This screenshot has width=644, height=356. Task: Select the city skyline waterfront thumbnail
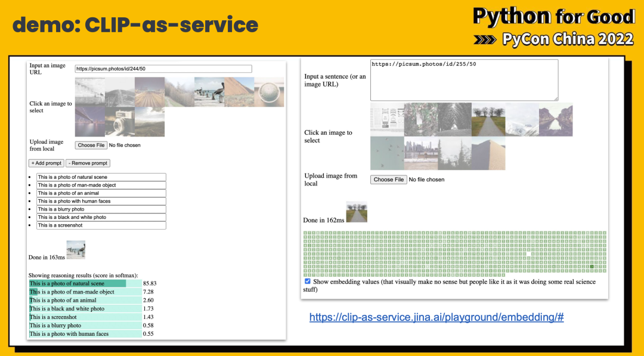point(421,153)
